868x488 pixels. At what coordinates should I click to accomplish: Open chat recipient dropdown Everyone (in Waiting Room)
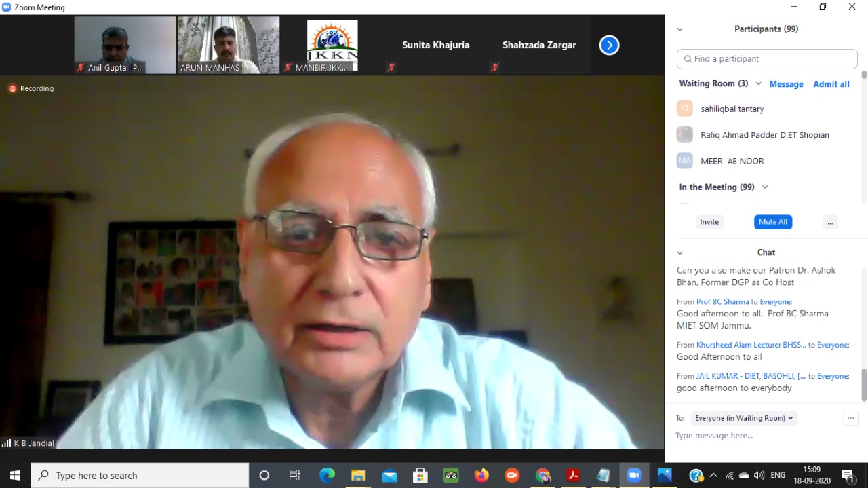point(744,418)
